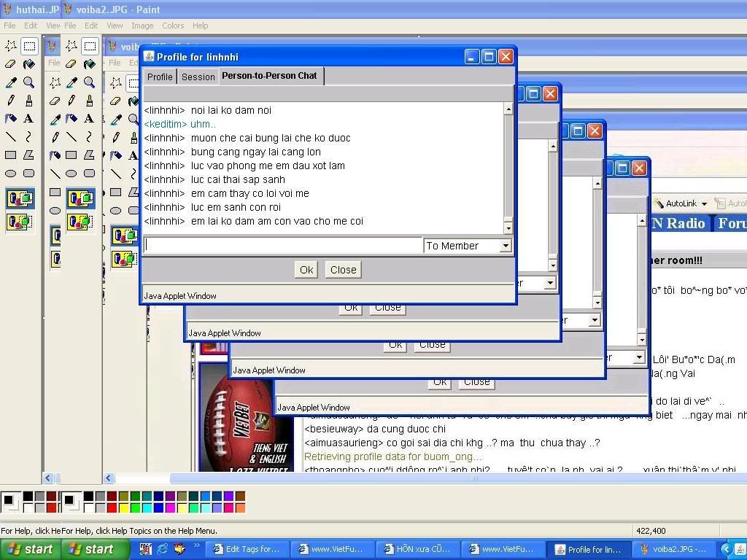
Task: Click the Java icon in Profile for linhnhi title bar
Action: point(149,57)
